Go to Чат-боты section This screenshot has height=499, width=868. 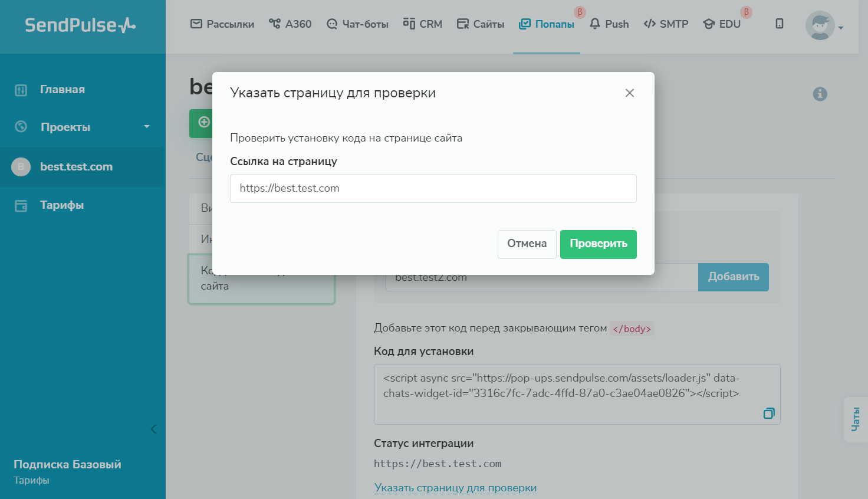coord(357,24)
